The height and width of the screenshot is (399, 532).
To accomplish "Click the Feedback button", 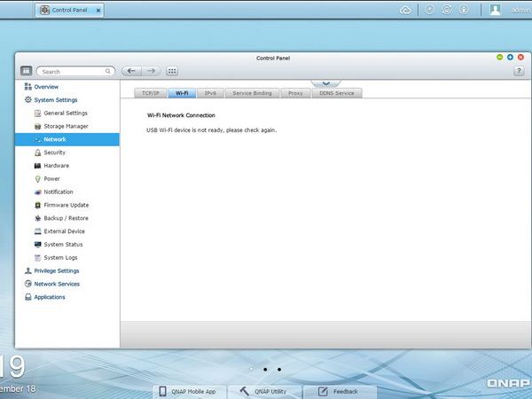I will click(340, 392).
